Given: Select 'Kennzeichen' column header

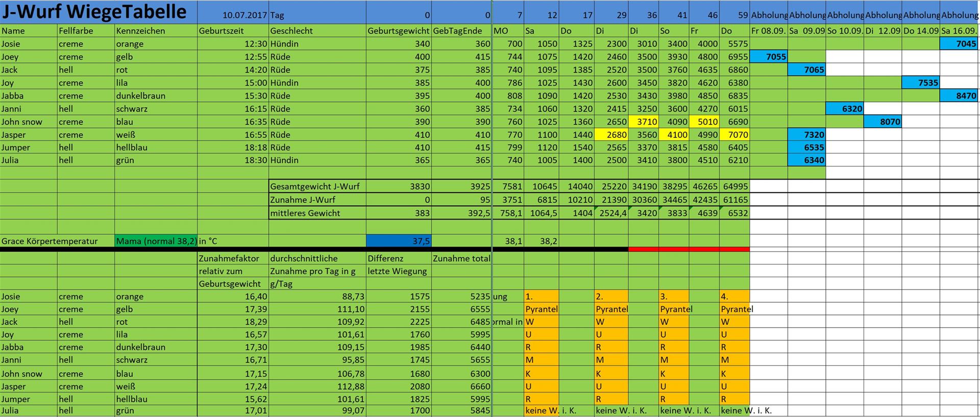Looking at the screenshot, I should click(156, 31).
